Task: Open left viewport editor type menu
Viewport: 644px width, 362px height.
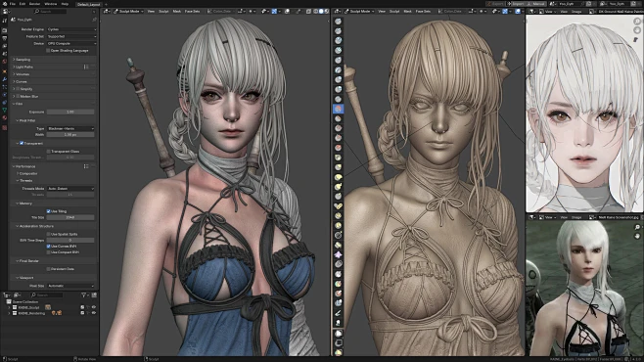Action: pyautogui.click(x=106, y=11)
